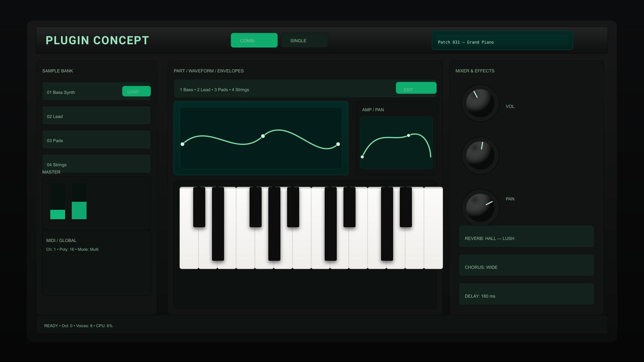
Task: Click the VOL knob
Action: click(480, 103)
